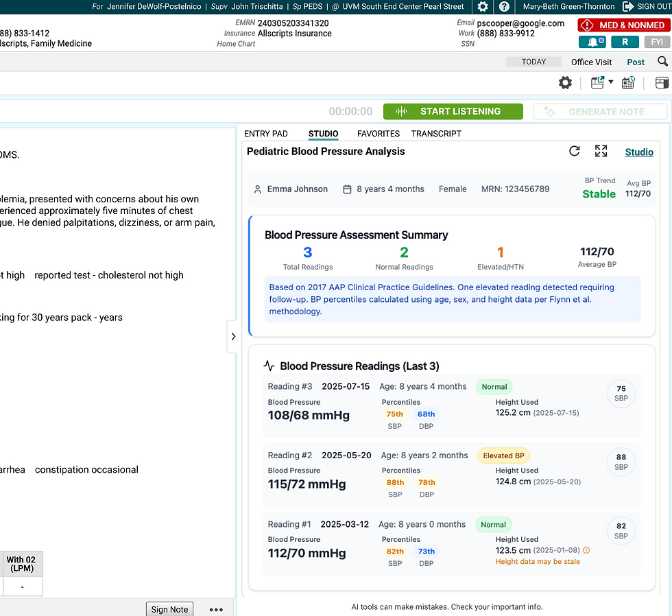672x616 pixels.
Task: Click the TODAY date button
Action: click(x=533, y=62)
